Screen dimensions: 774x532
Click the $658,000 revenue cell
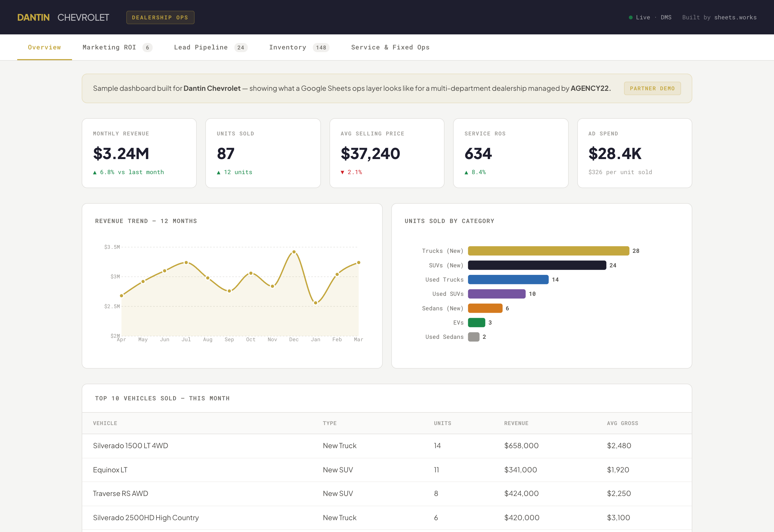pos(521,446)
